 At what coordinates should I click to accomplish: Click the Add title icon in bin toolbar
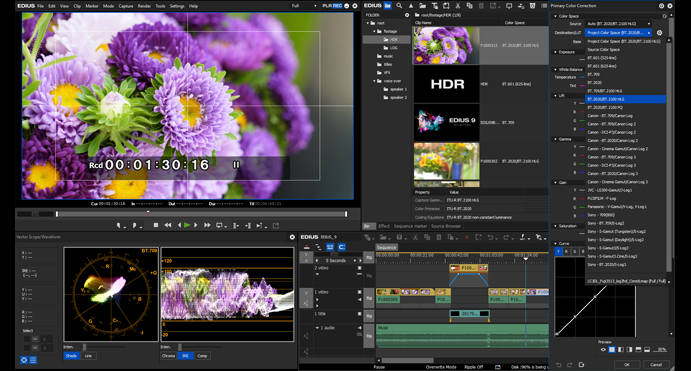click(x=434, y=6)
